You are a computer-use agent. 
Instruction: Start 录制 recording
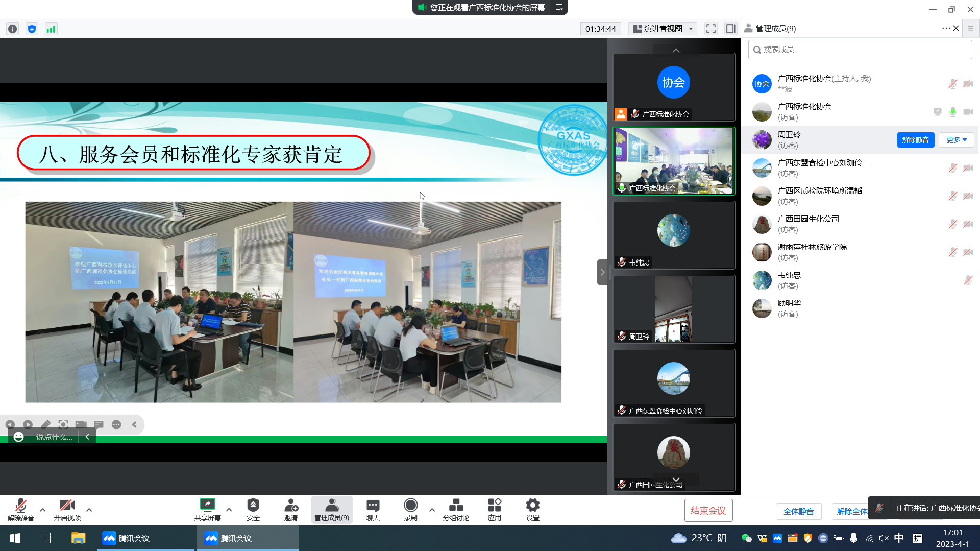point(411,510)
